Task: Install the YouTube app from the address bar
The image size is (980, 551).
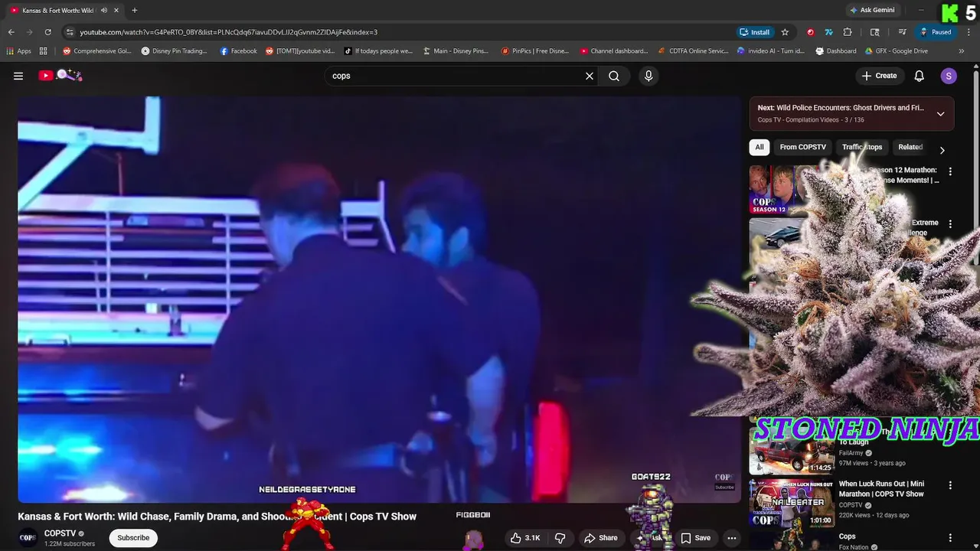Action: pos(755,32)
